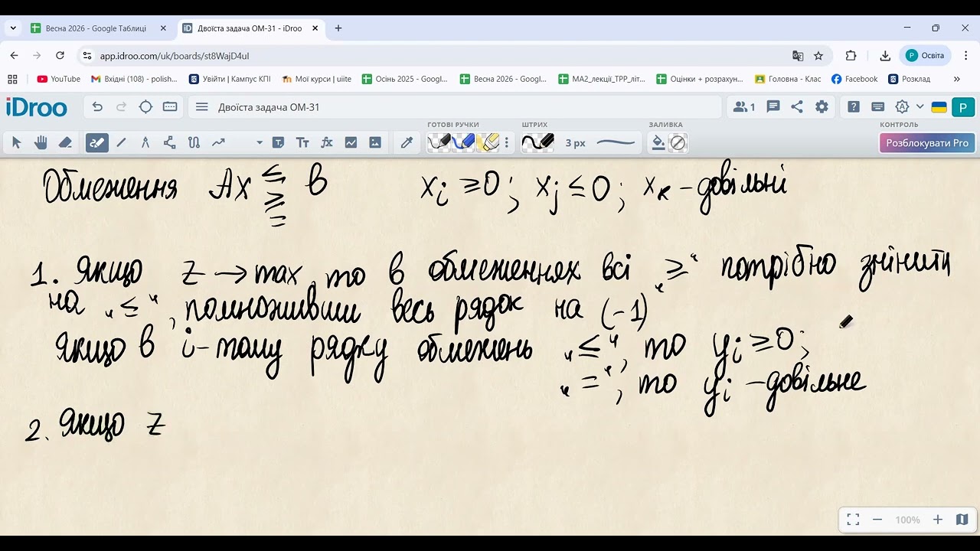This screenshot has width=980, height=551.
Task: Select the arrow selection tool
Action: 17,142
